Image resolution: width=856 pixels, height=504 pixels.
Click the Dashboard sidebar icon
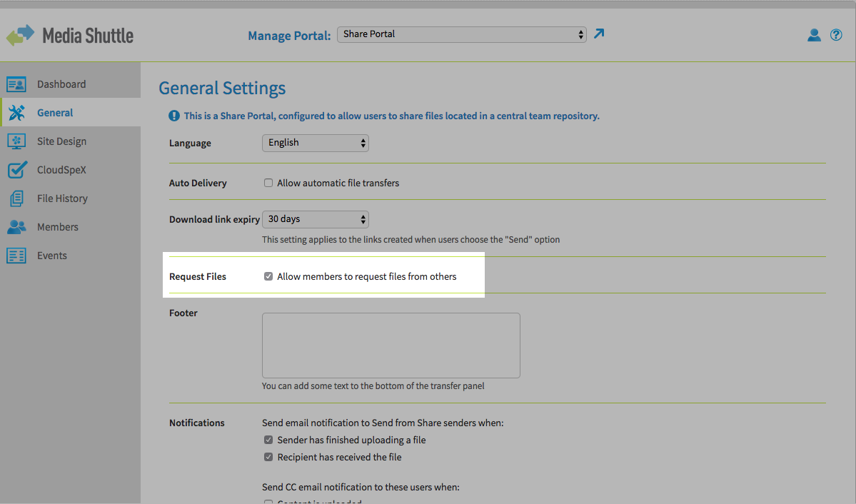click(x=16, y=84)
